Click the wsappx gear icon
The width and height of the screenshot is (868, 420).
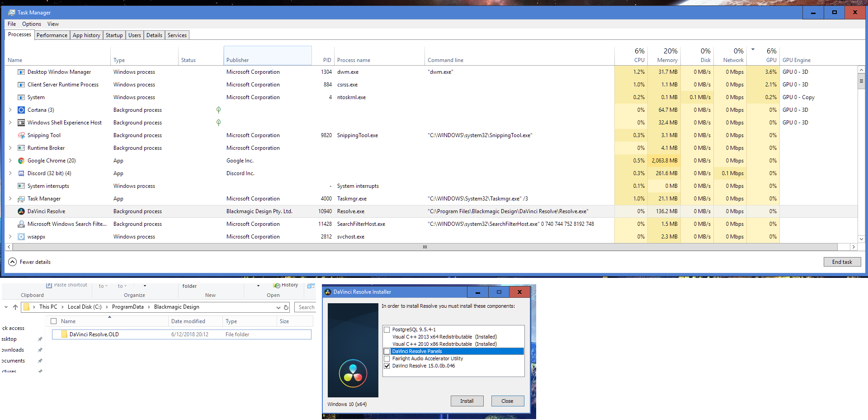(x=21, y=237)
